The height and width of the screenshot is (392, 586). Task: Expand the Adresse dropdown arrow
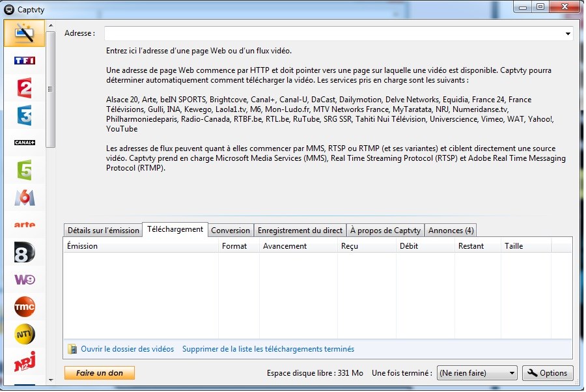(568, 34)
